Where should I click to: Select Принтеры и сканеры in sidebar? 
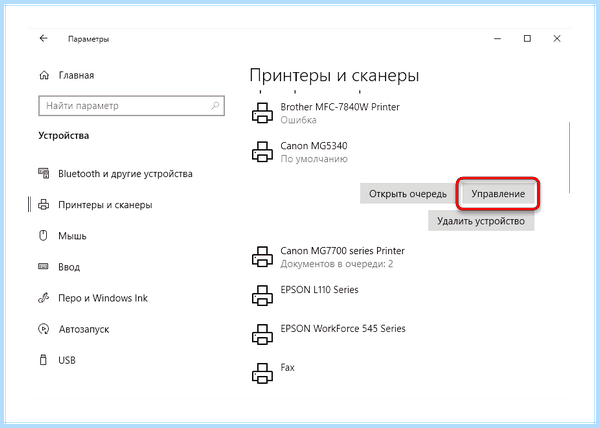105,205
